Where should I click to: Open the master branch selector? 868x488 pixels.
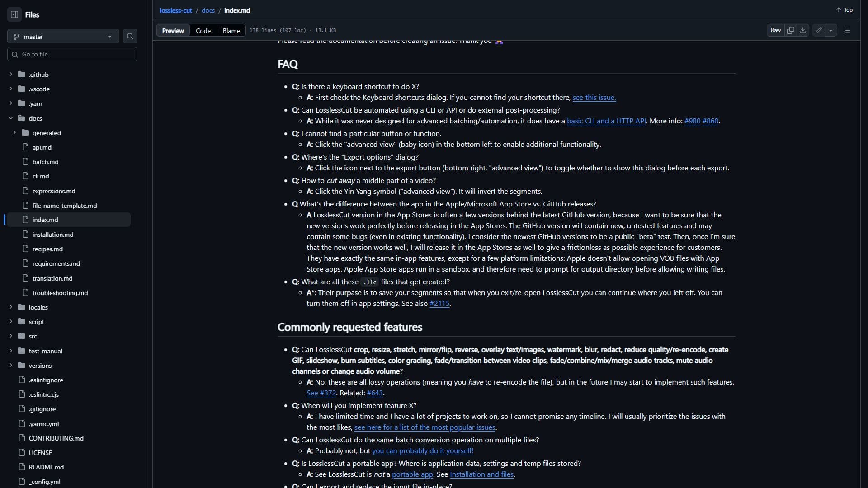click(x=63, y=36)
